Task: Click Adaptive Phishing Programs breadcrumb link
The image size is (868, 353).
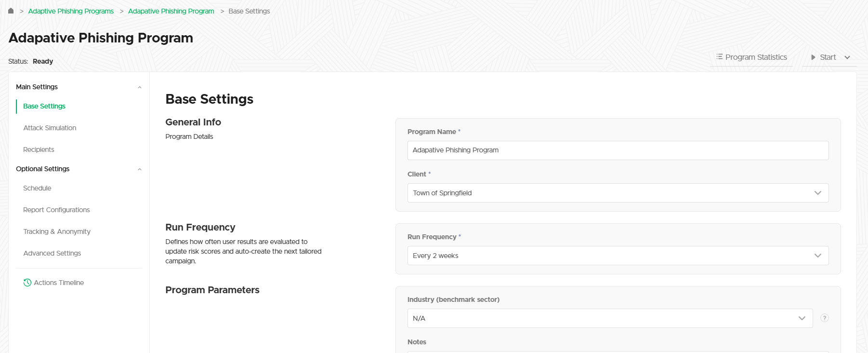Action: coord(71,11)
